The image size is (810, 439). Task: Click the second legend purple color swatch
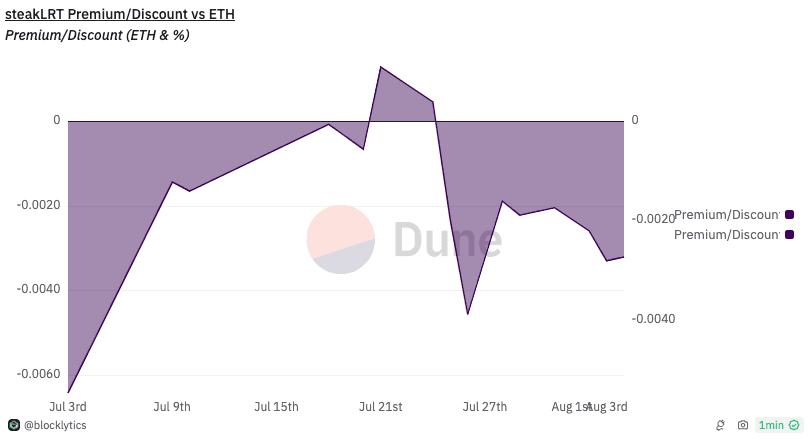[x=789, y=234]
